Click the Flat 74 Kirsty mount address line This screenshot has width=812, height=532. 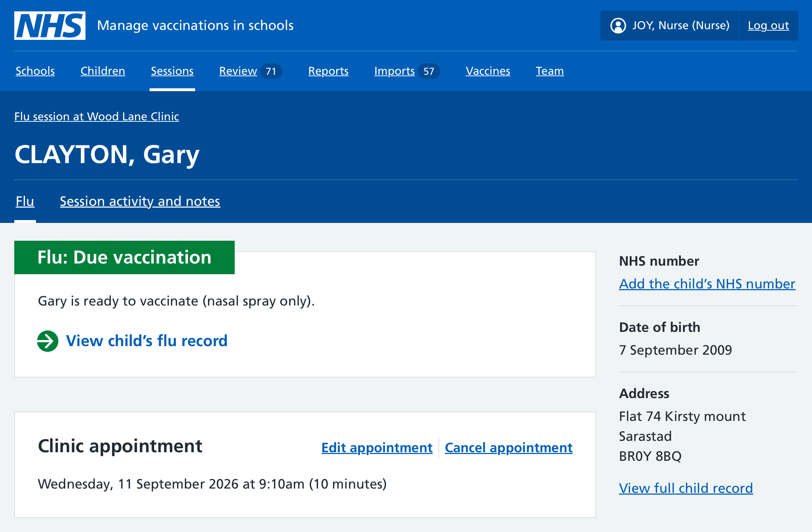[x=682, y=416]
